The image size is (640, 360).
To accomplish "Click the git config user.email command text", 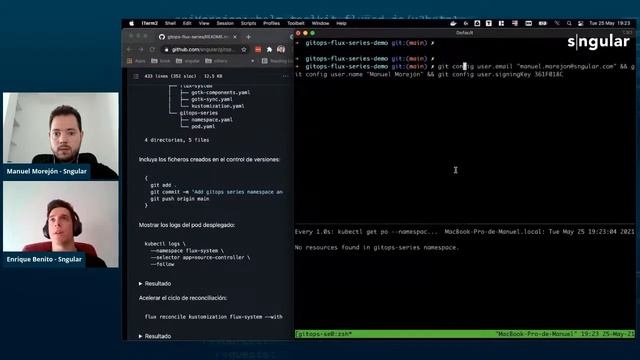I will tap(526, 66).
